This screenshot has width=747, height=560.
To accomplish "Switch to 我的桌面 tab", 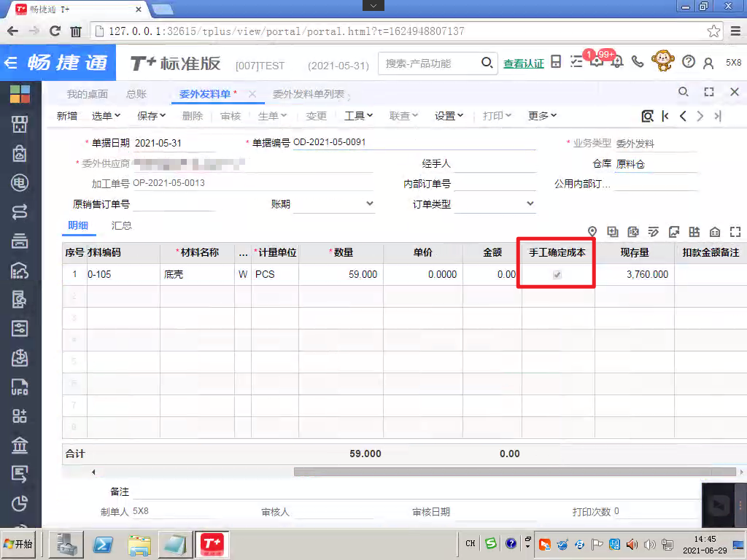I will click(88, 94).
